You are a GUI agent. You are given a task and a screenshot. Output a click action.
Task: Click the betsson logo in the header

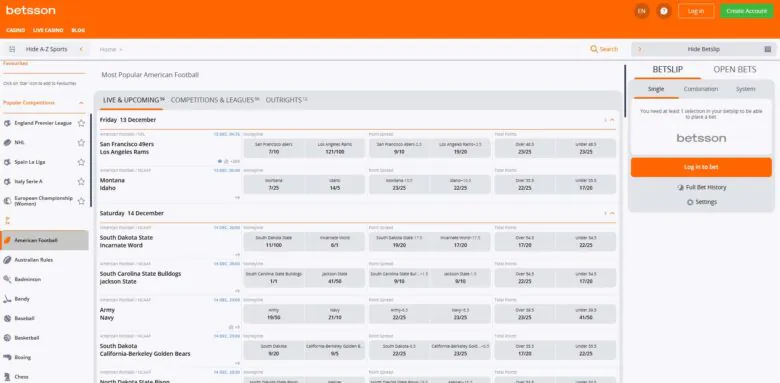tap(30, 10)
